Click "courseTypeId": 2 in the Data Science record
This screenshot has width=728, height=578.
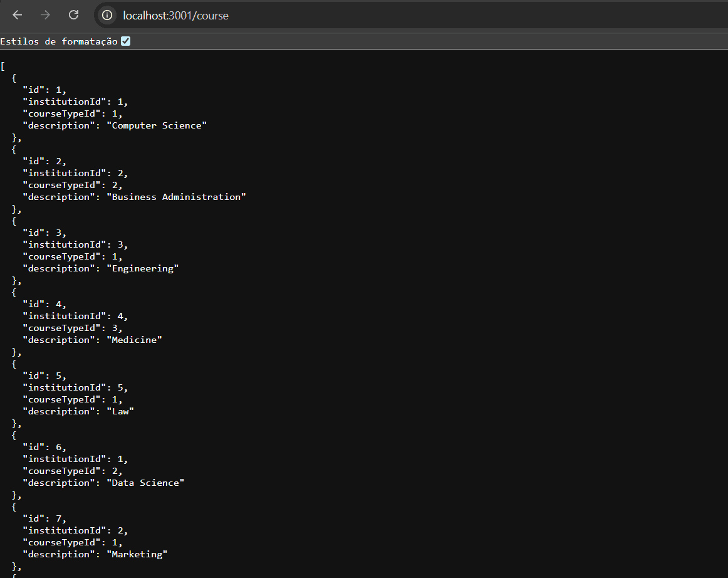coord(73,471)
